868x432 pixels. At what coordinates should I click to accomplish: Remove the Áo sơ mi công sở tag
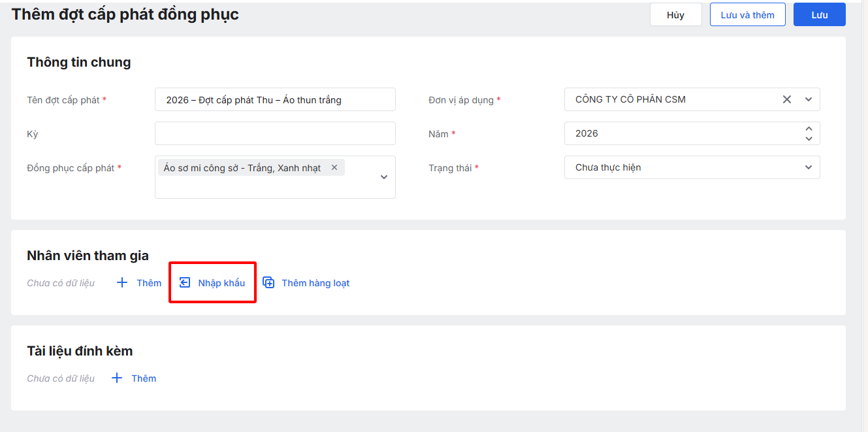334,168
